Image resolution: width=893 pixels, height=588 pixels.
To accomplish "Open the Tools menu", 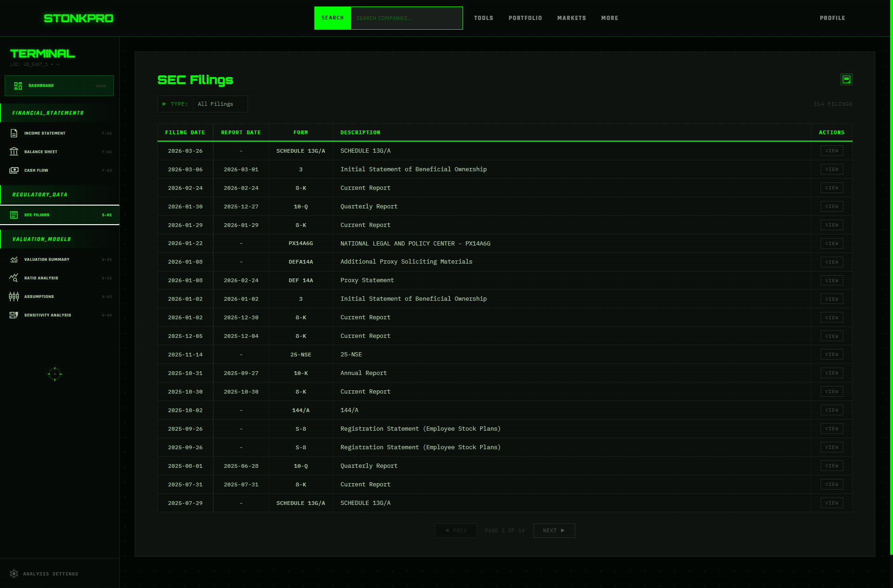I will (x=483, y=18).
